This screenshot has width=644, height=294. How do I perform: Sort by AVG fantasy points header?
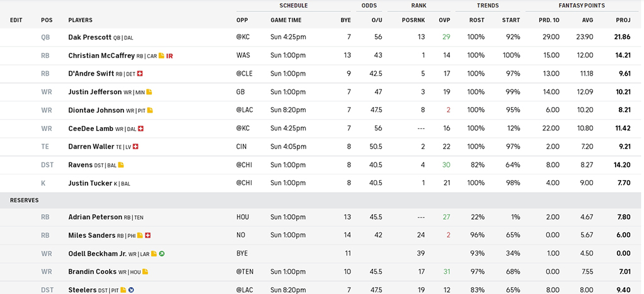[587, 20]
